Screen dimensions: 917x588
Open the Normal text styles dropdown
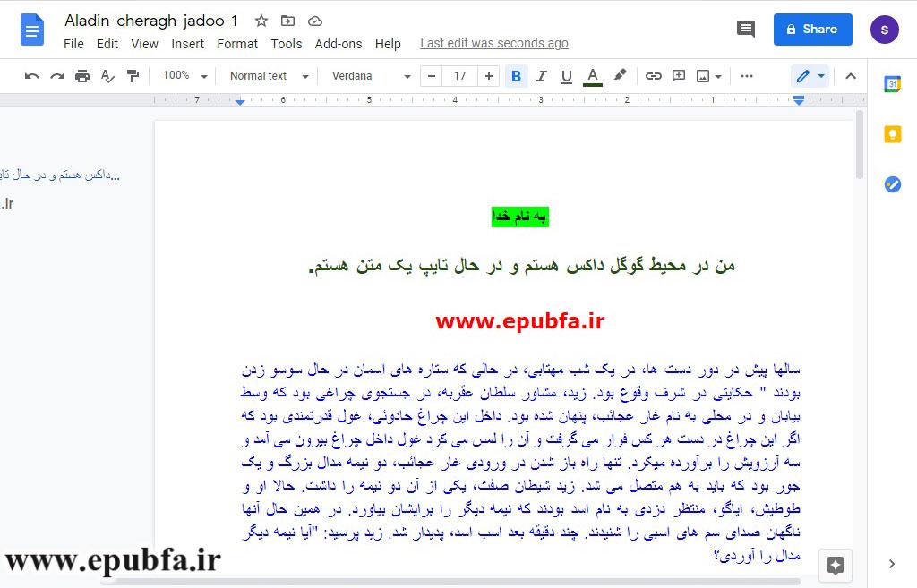(269, 76)
